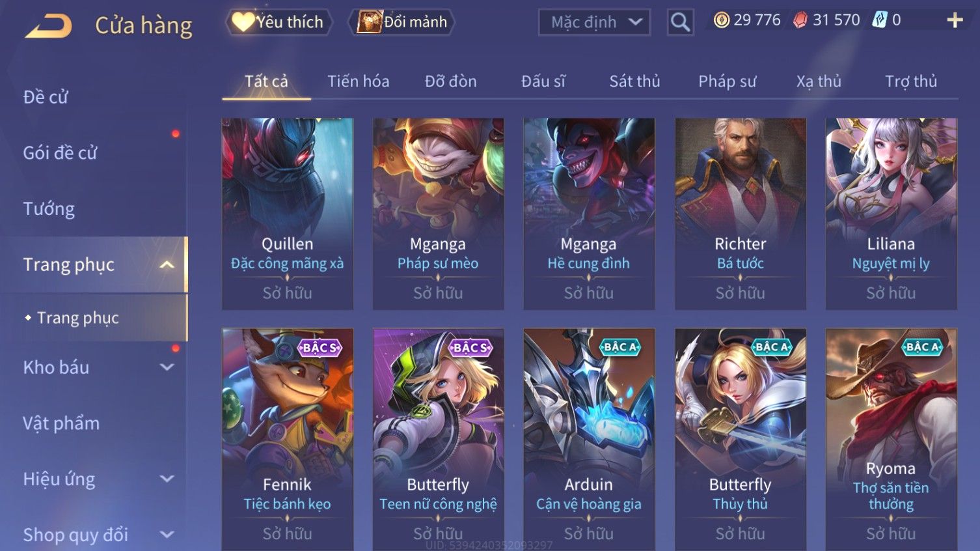Viewport: 980px width, 551px height.
Task: Tap the red ruby currency icon
Action: [x=800, y=20]
